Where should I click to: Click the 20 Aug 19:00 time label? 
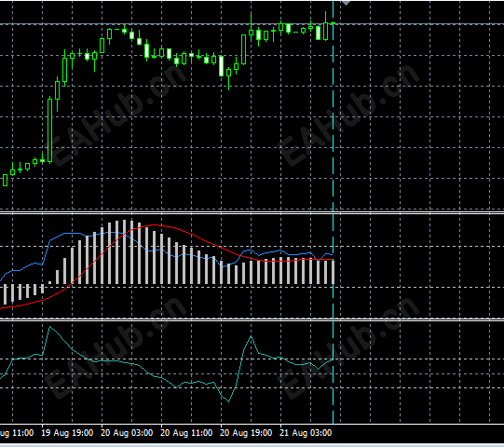click(x=246, y=433)
